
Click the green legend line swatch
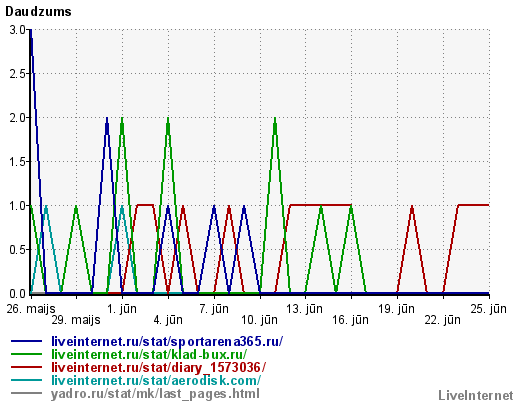[26, 354]
